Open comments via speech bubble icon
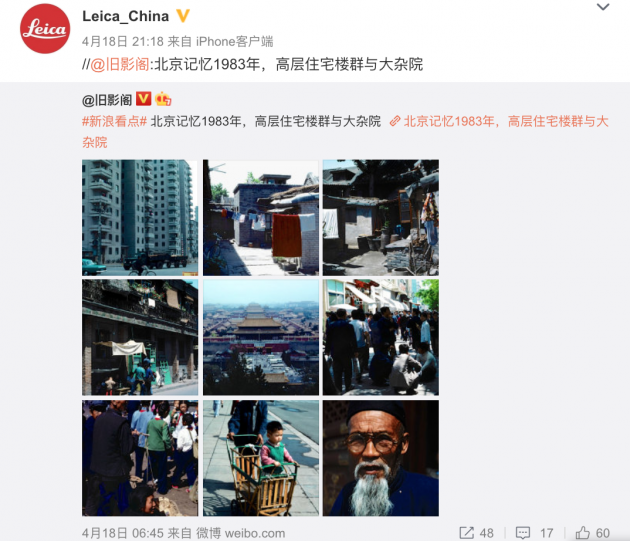Screen dimensions: 630x541 tap(523, 533)
